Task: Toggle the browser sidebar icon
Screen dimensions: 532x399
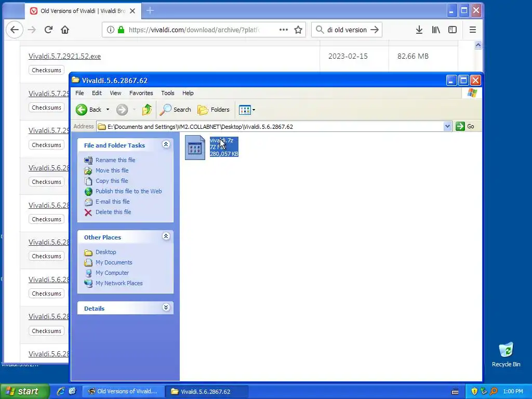Action: click(453, 30)
